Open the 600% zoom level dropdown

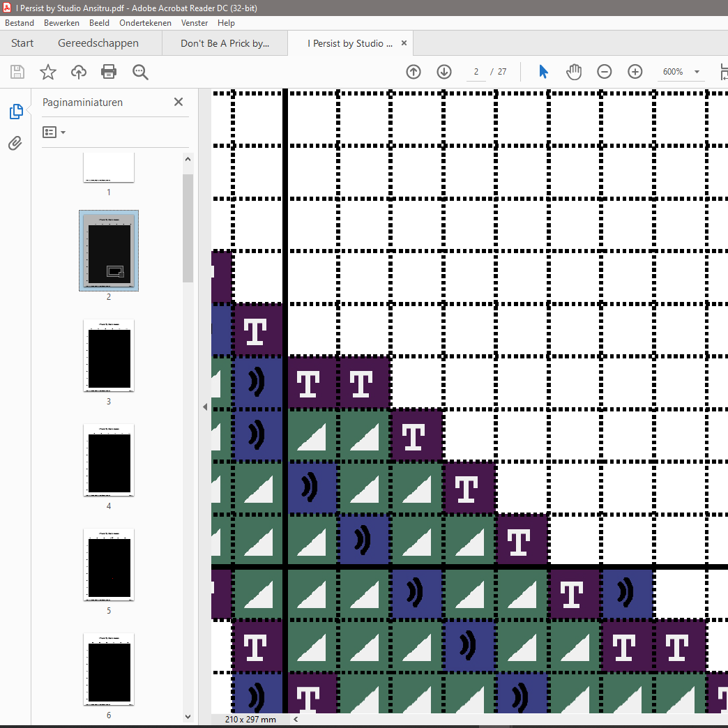(x=696, y=72)
